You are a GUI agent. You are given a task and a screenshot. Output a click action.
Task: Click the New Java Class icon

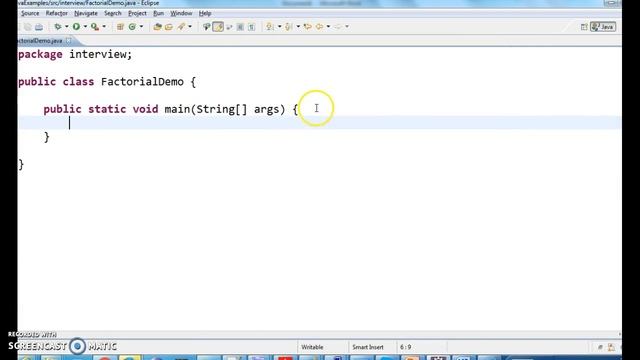(132, 27)
